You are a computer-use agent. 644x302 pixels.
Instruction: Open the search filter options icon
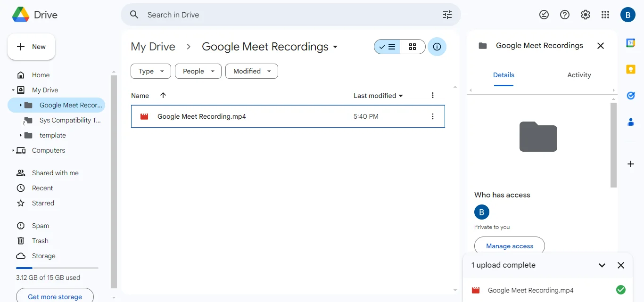pyautogui.click(x=447, y=15)
